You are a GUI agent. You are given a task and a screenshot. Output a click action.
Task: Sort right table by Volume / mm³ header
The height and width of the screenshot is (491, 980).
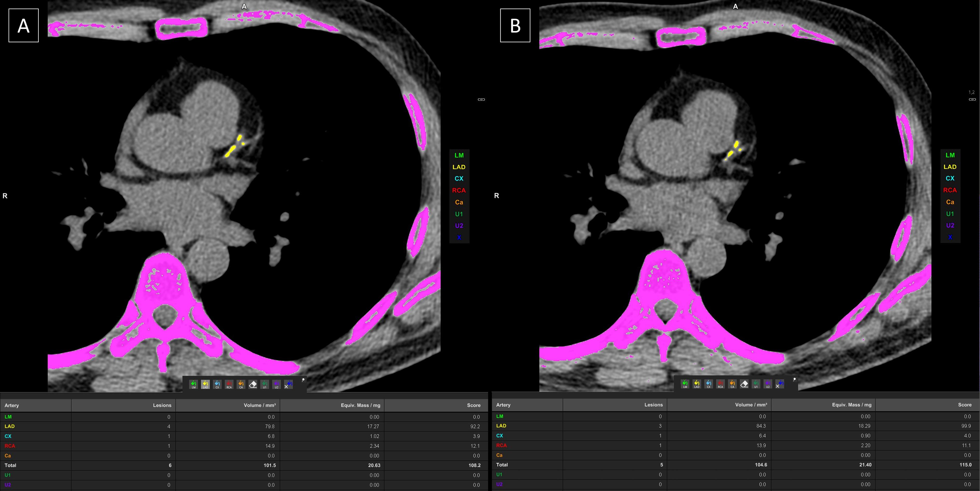tap(719, 405)
